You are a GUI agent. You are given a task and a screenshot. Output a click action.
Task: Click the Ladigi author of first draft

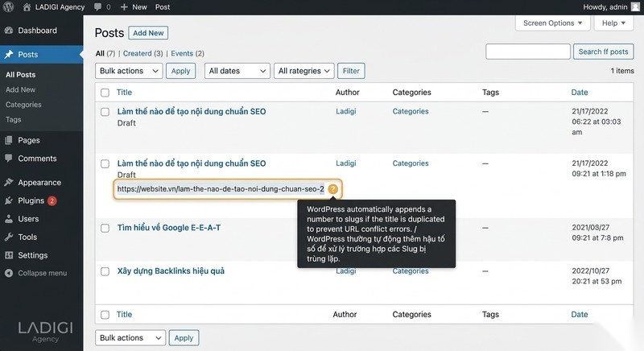pyautogui.click(x=346, y=111)
